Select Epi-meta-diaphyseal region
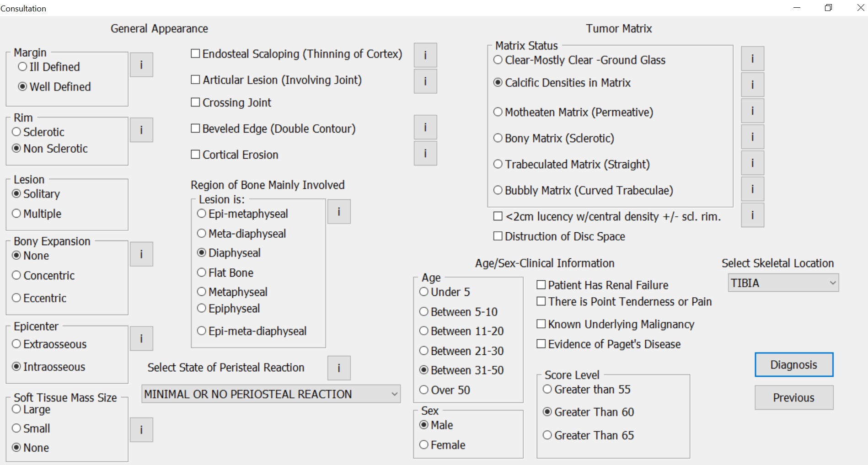The width and height of the screenshot is (868, 465). pyautogui.click(x=252, y=331)
